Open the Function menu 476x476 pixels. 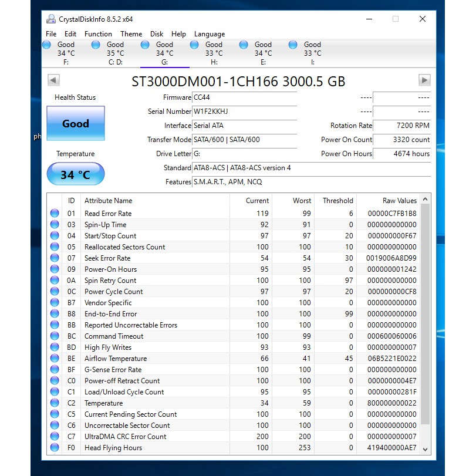tap(98, 34)
